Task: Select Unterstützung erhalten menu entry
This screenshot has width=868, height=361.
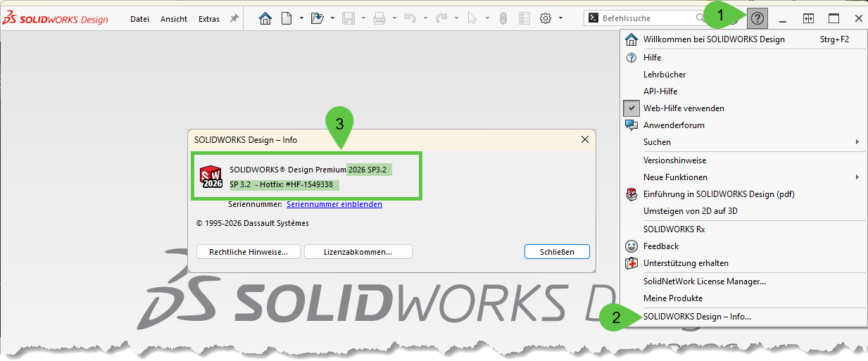Action: [x=743, y=263]
